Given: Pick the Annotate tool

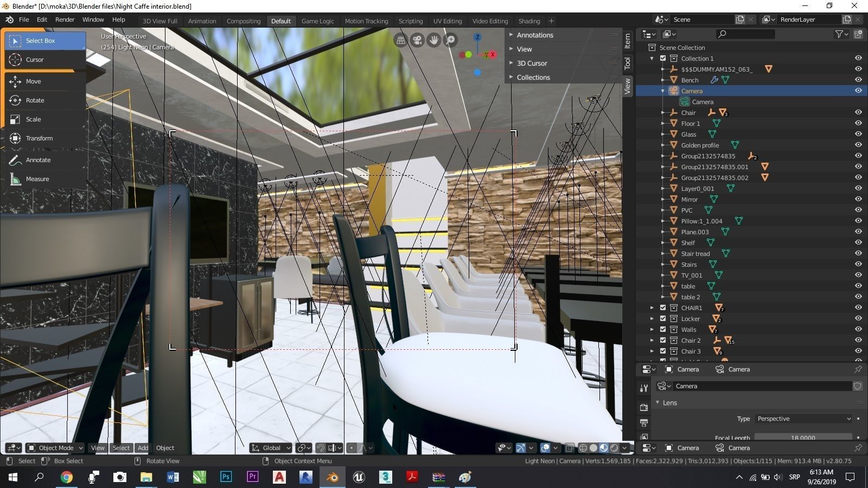Looking at the screenshot, I should coord(46,160).
